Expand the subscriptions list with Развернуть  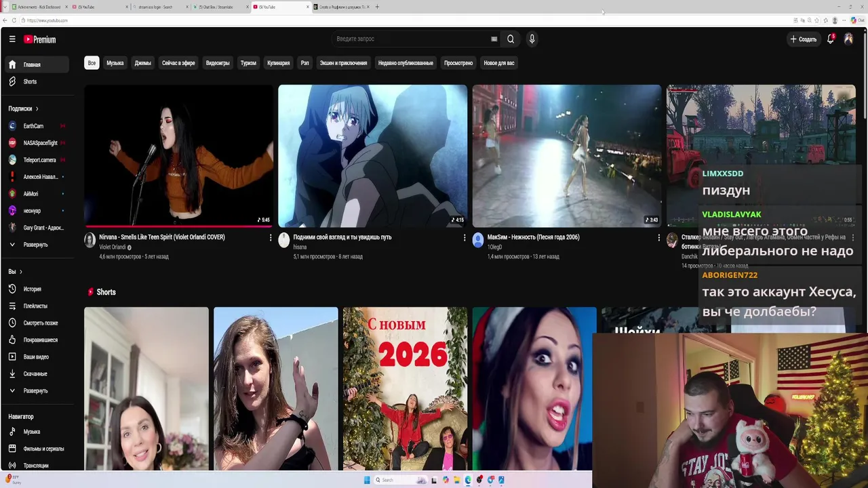(x=38, y=245)
